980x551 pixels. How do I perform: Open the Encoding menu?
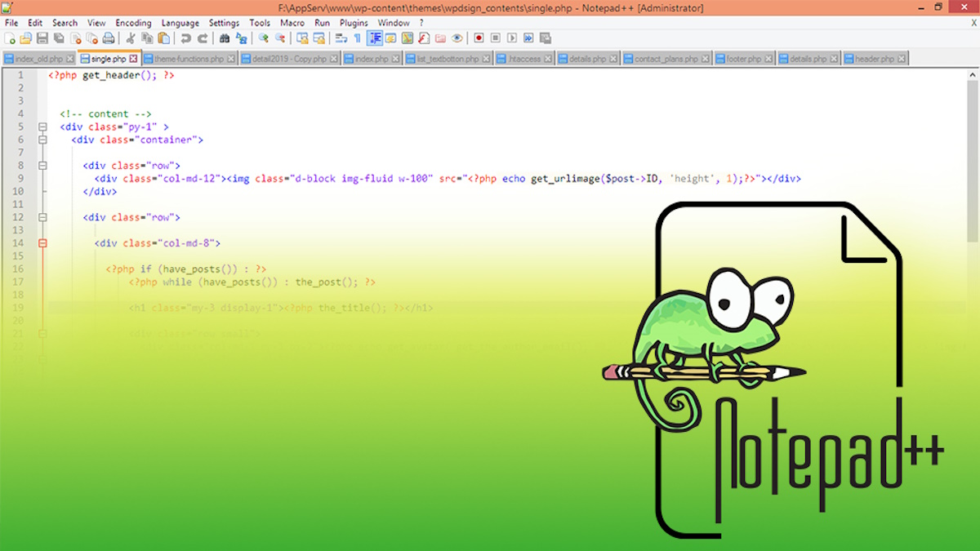click(132, 23)
